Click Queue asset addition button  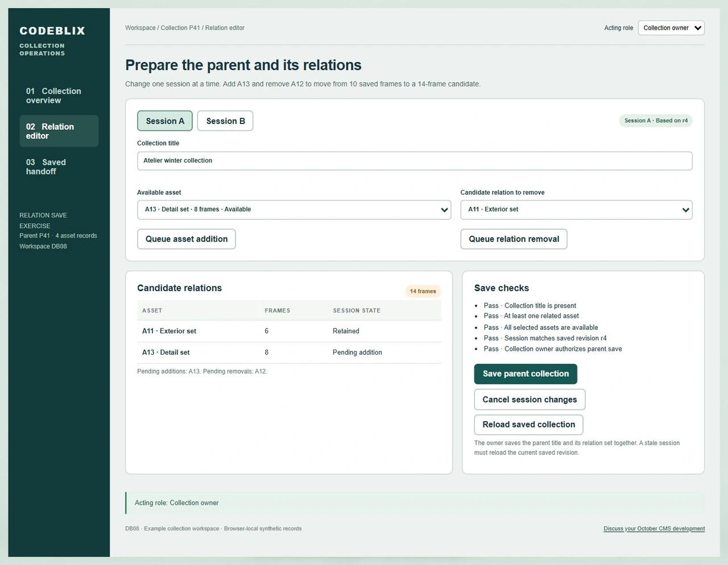tap(187, 239)
